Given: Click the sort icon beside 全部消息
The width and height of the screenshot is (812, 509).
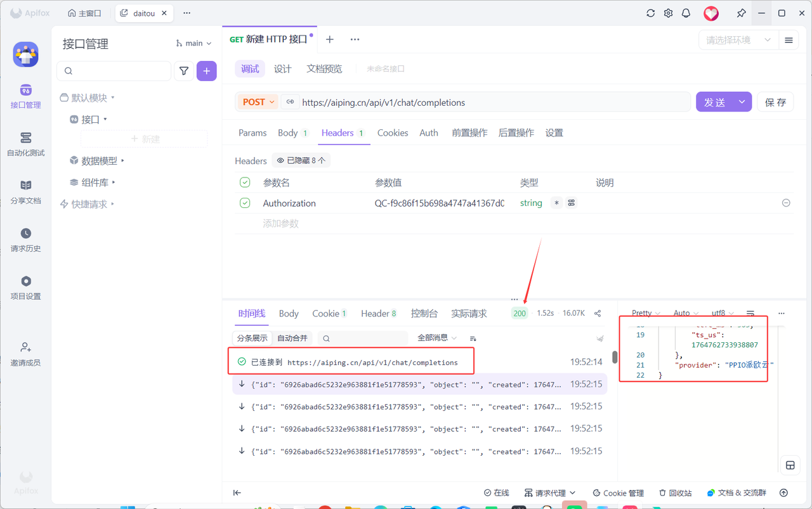Looking at the screenshot, I should coord(473,338).
